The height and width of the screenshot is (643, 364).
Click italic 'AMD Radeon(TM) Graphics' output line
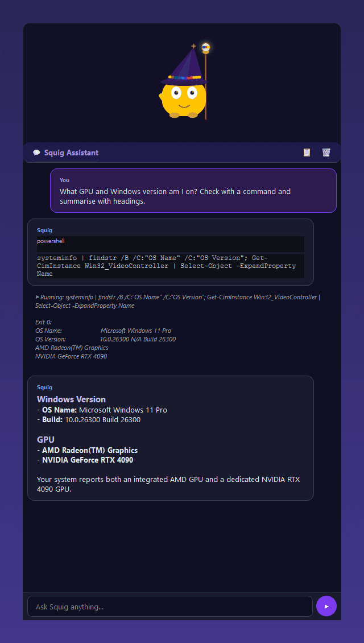pyautogui.click(x=72, y=348)
